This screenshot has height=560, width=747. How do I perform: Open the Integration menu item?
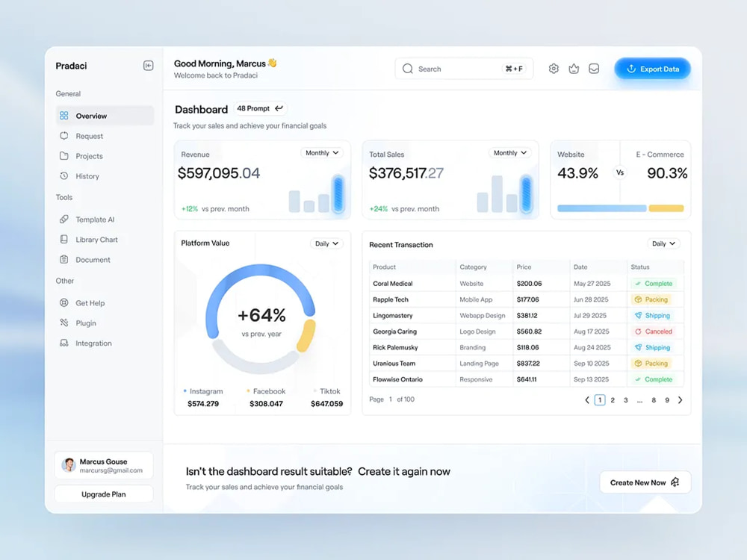click(x=105, y=343)
